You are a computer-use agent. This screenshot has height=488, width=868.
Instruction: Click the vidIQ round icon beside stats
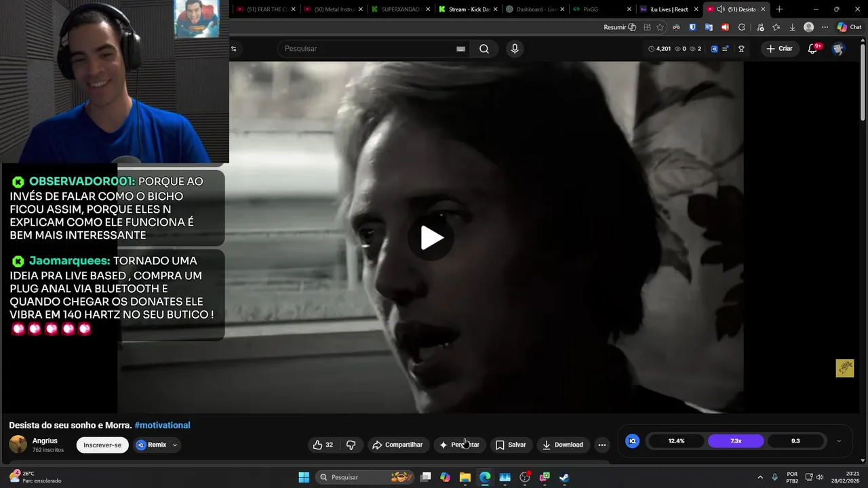pos(633,441)
